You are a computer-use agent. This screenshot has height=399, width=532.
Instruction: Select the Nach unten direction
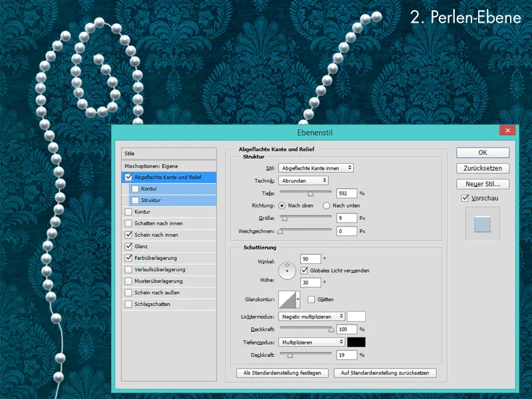pos(327,205)
